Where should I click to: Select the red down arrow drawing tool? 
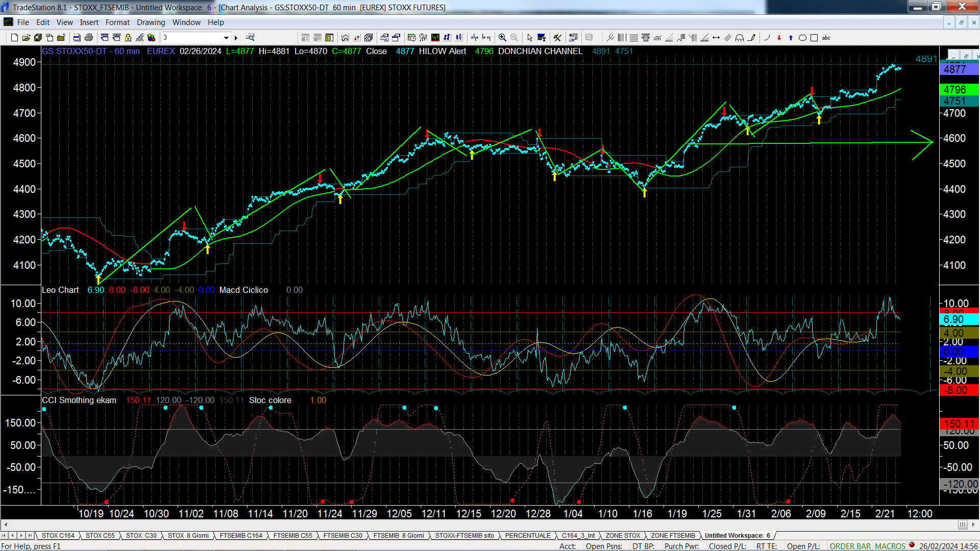tap(779, 38)
